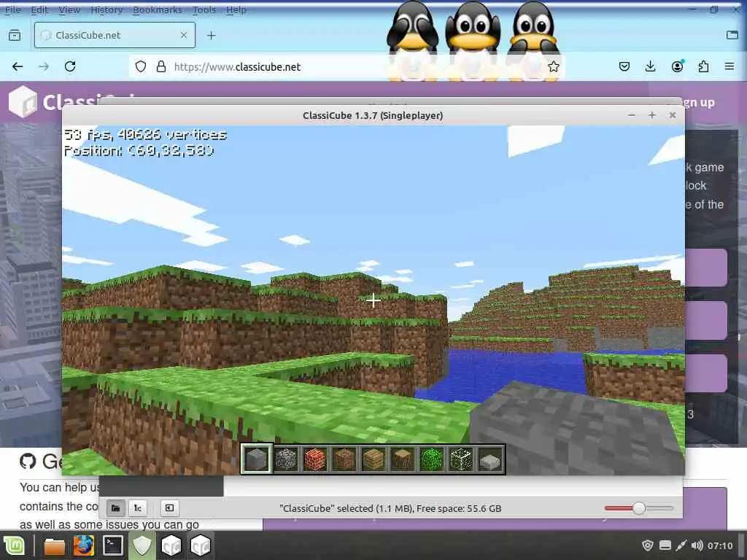
Task: Open the Firefox account icon
Action: (x=677, y=66)
